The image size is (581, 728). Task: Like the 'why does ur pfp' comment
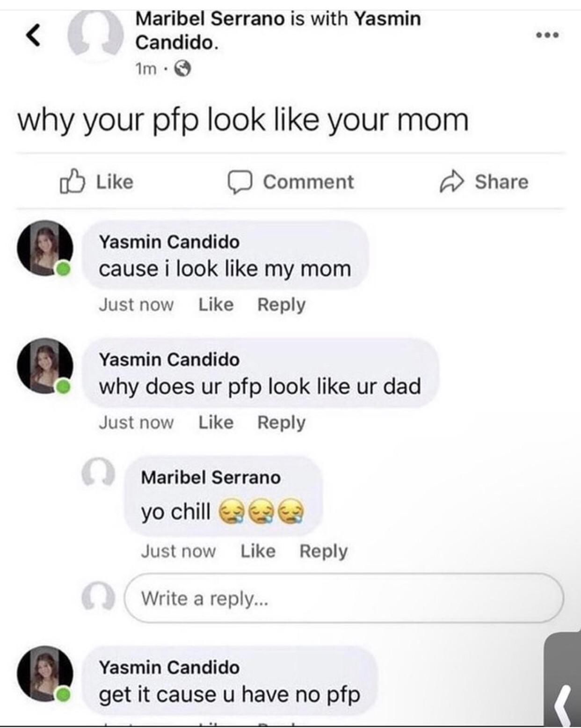(216, 422)
